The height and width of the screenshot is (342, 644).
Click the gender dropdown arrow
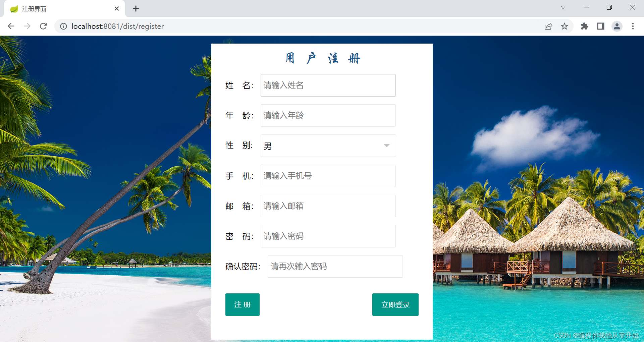(x=387, y=146)
